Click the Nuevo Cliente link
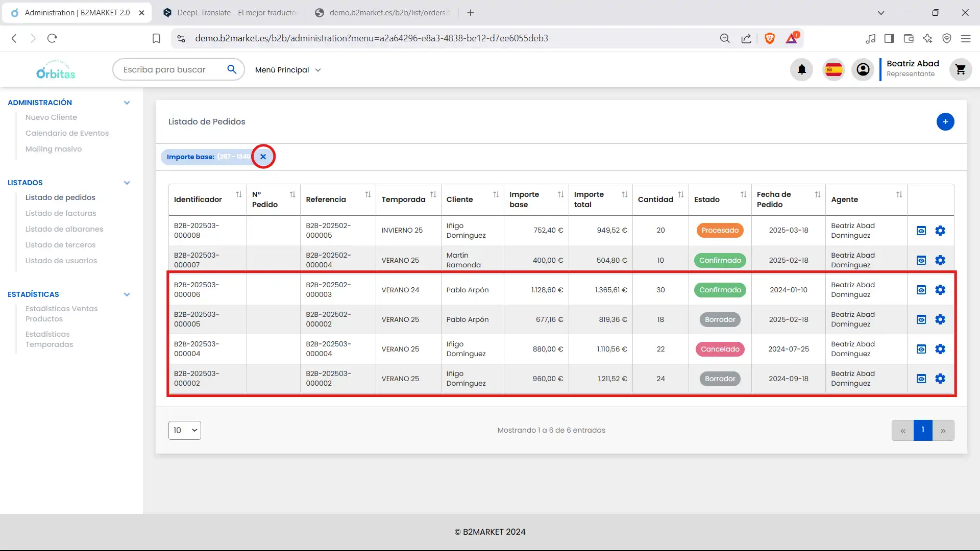This screenshot has width=980, height=551. [51, 117]
